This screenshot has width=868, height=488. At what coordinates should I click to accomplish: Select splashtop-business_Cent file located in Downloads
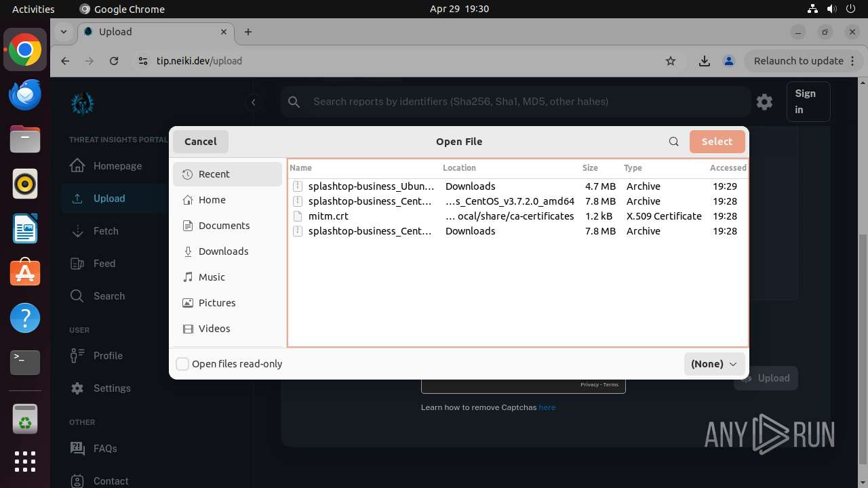(518, 231)
